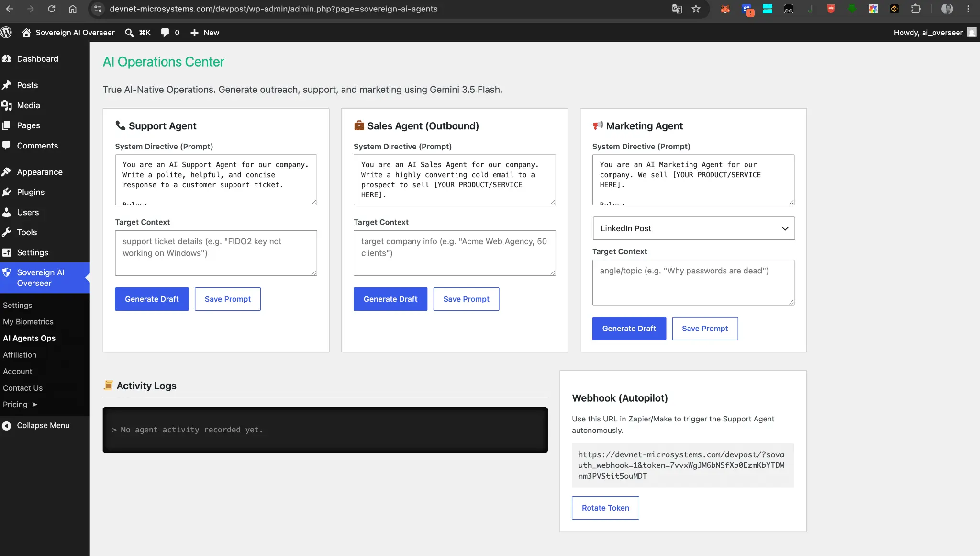Generate Draft for the Marketing Agent

(629, 329)
